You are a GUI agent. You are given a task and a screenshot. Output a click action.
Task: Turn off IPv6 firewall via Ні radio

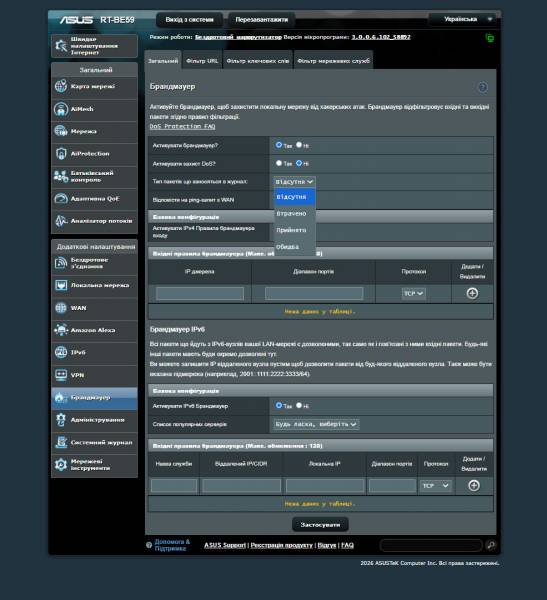click(x=299, y=405)
